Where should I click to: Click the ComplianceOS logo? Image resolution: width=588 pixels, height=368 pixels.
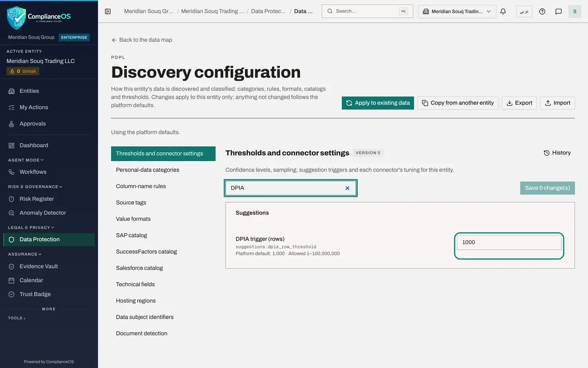(x=39, y=18)
